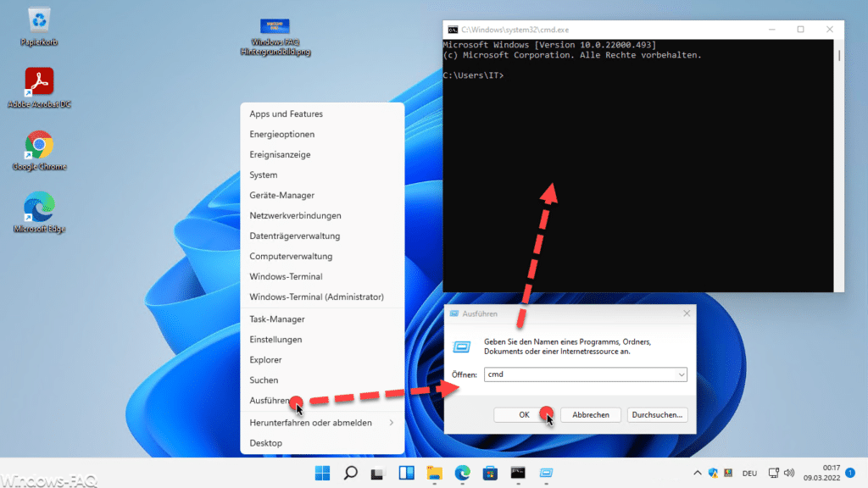The width and height of the screenshot is (868, 488).
Task: Open taskbar search magnifier
Action: (x=350, y=473)
